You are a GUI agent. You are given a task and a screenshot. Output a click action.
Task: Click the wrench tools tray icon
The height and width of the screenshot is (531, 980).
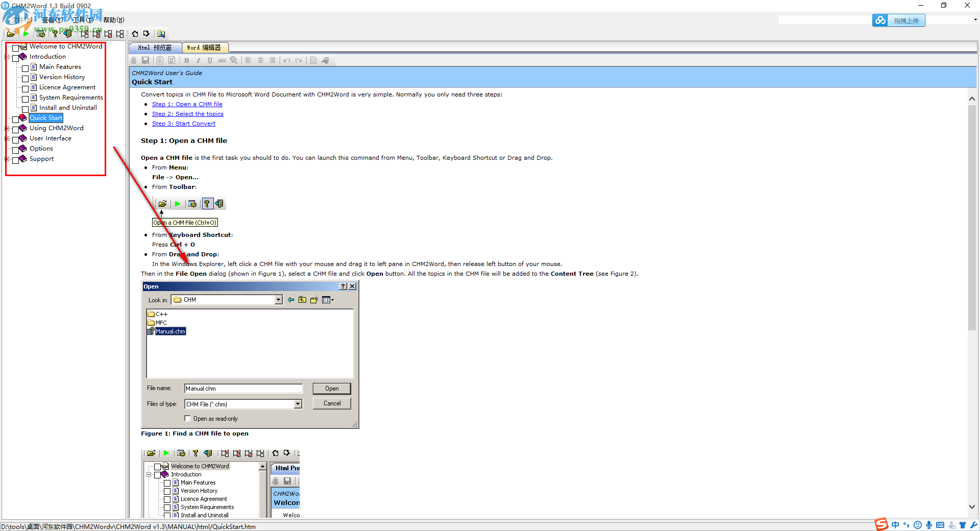click(974, 525)
